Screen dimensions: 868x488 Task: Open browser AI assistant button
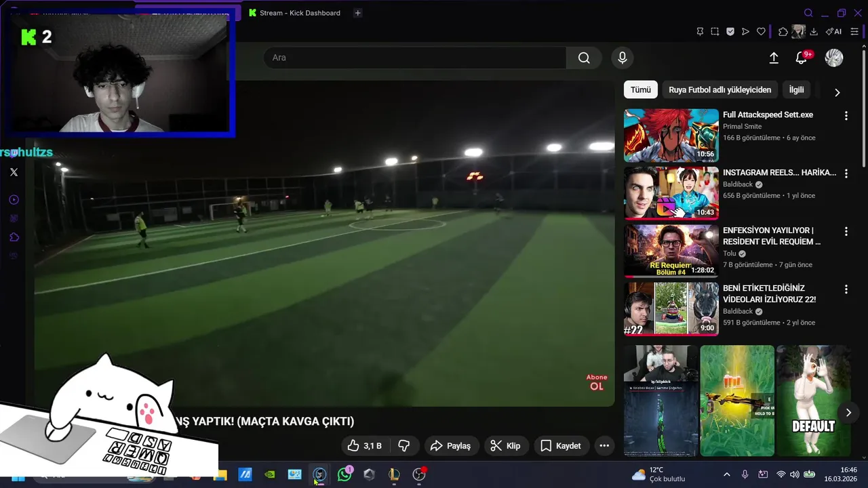click(833, 31)
